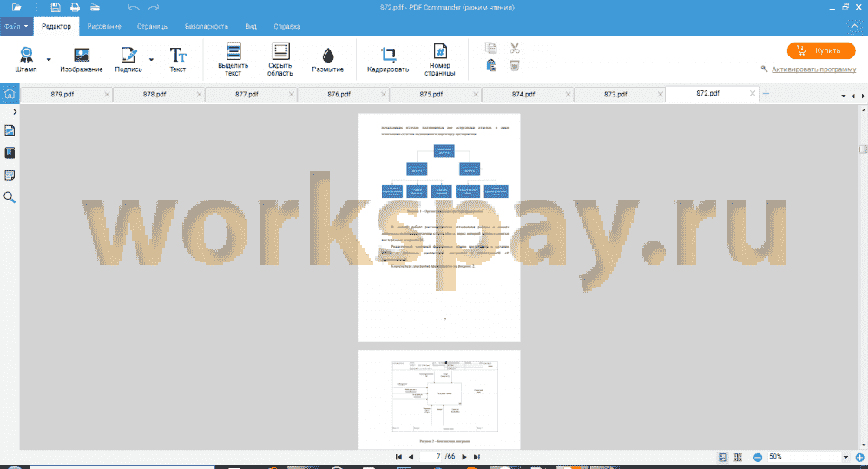This screenshot has height=469, width=868.
Task: Switch to the Страницы ribbon tab
Action: 153,26
